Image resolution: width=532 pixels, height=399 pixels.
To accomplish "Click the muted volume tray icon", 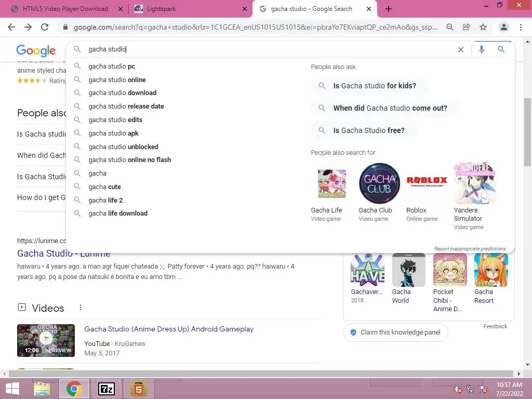I will [x=458, y=390].
